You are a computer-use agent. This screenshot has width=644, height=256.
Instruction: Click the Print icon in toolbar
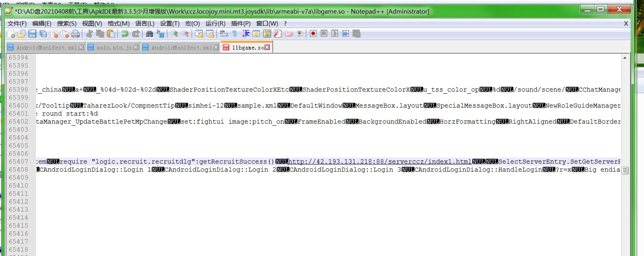pyautogui.click(x=75, y=34)
